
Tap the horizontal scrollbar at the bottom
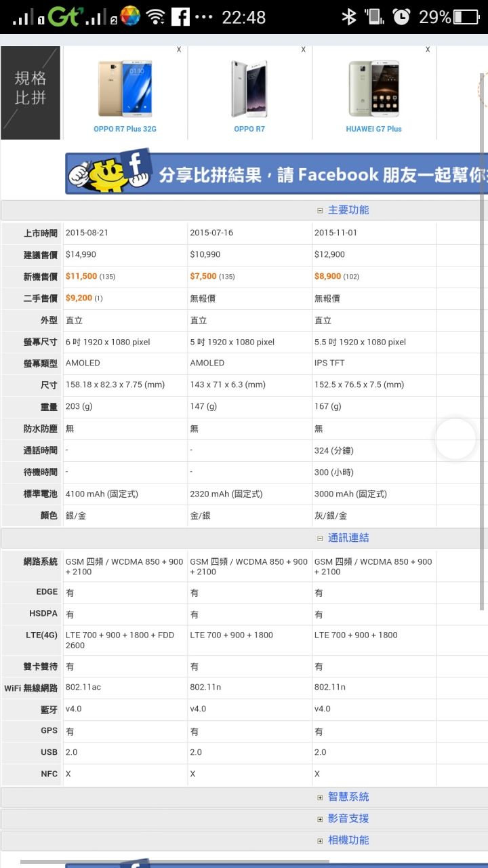pyautogui.click(x=175, y=862)
